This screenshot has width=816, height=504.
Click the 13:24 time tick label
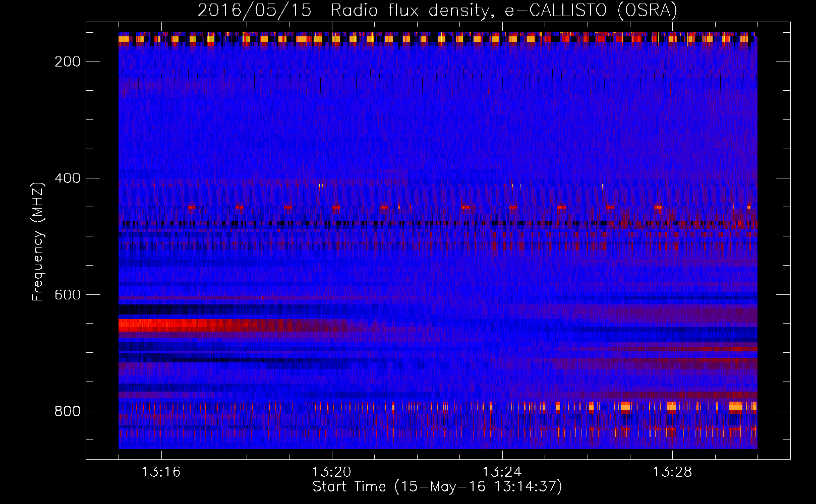tap(502, 472)
